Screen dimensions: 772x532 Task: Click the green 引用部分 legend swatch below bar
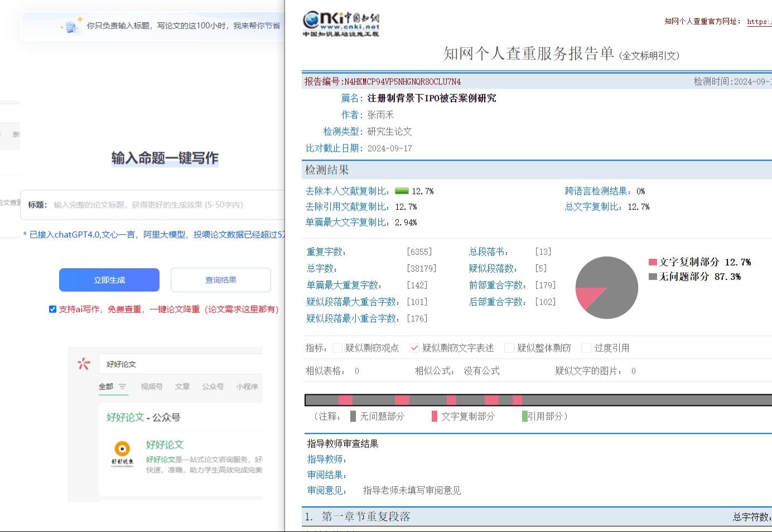pyautogui.click(x=524, y=416)
